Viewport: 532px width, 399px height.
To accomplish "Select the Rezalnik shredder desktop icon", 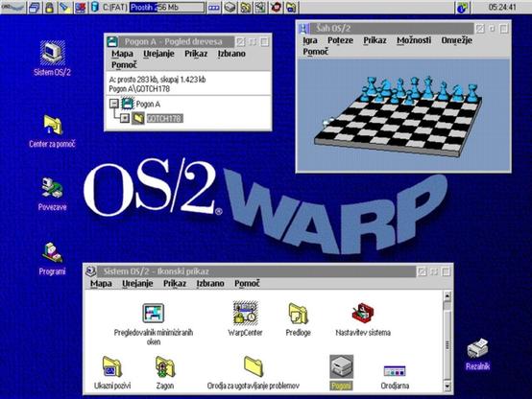I will click(477, 354).
